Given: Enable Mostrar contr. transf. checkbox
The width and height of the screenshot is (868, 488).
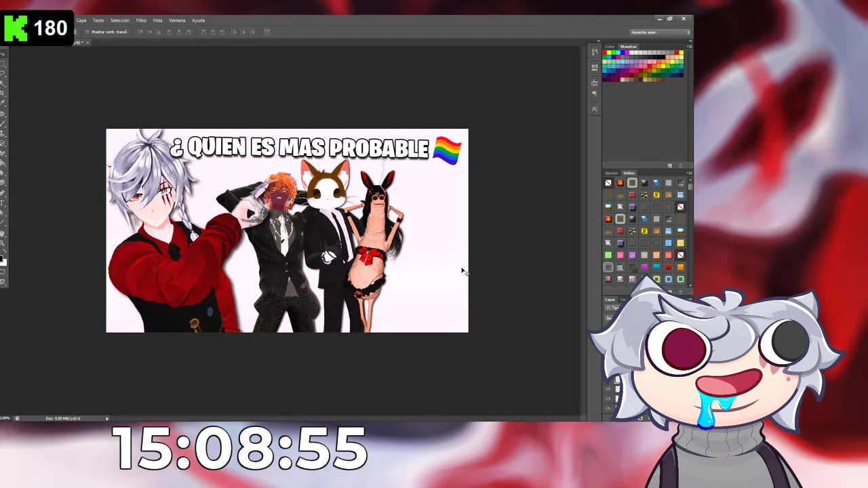Looking at the screenshot, I should point(87,32).
